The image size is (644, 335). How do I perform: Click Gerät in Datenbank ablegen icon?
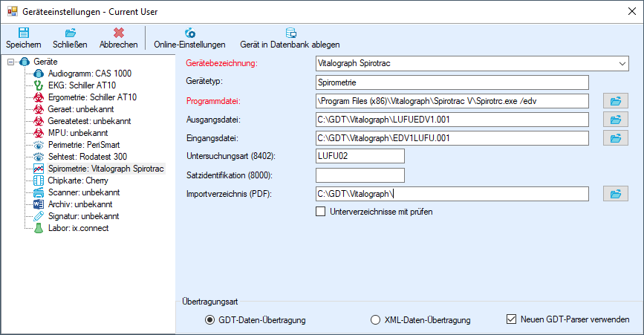pos(290,33)
